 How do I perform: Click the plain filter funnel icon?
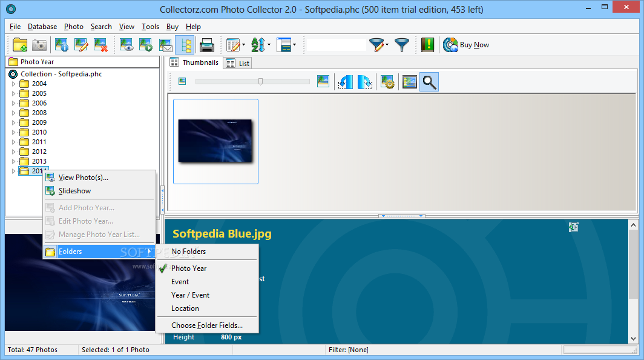click(402, 45)
